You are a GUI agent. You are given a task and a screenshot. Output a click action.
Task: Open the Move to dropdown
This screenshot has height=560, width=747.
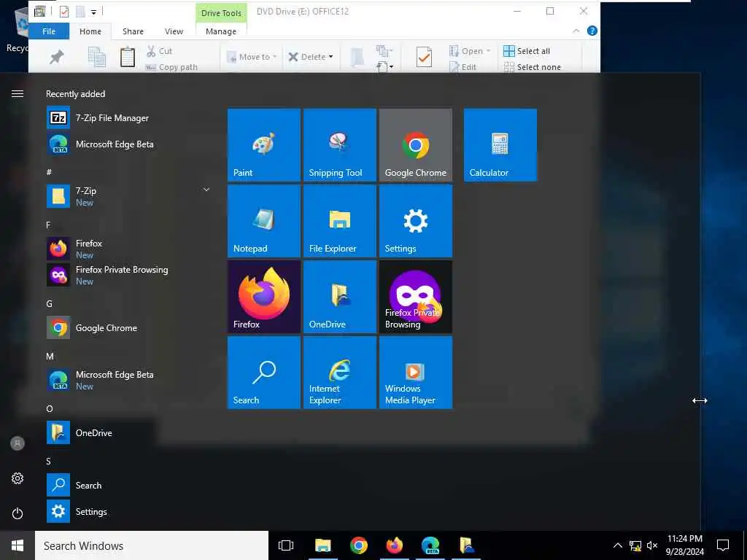coord(252,57)
